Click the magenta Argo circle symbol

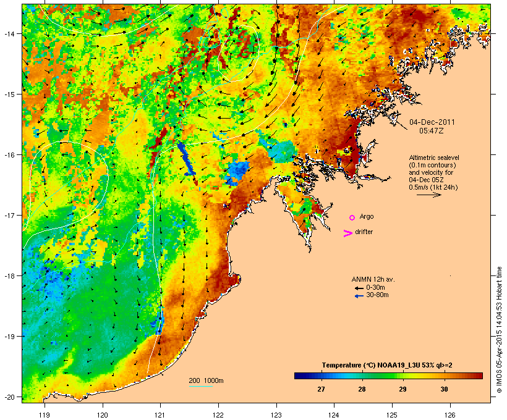pos(352,217)
